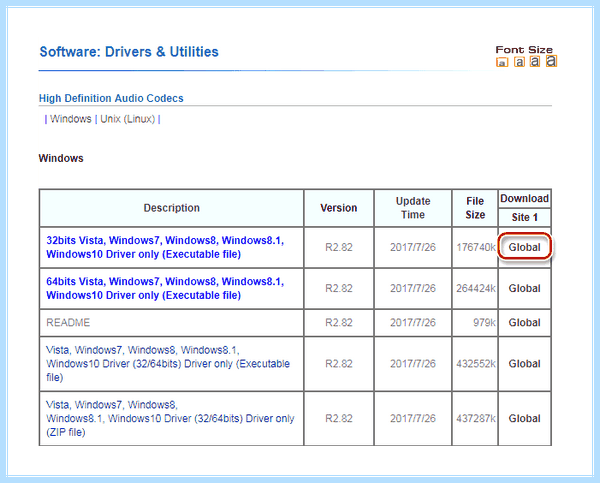Click the Download column header

524,198
